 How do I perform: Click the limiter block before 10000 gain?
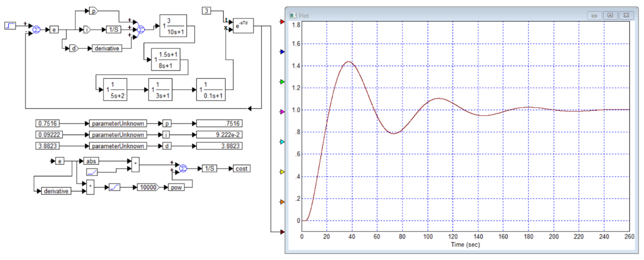115,187
